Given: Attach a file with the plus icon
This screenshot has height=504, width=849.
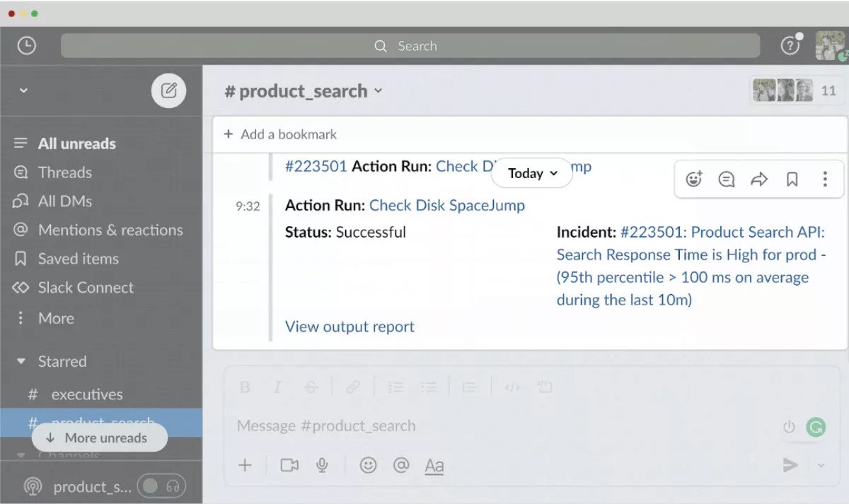Looking at the screenshot, I should pos(245,465).
